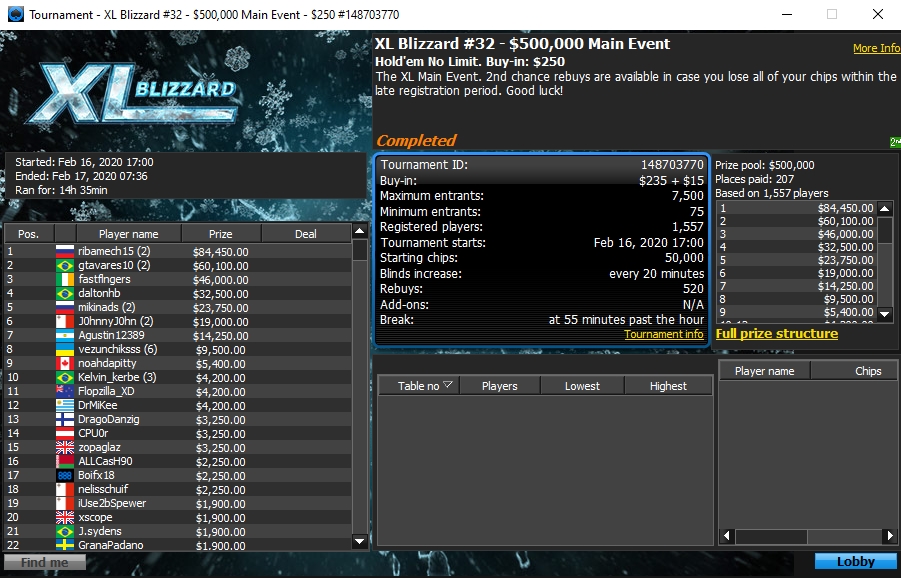Click the Sweden flag beside GranaPadano
The width and height of the screenshot is (901, 578).
65,545
